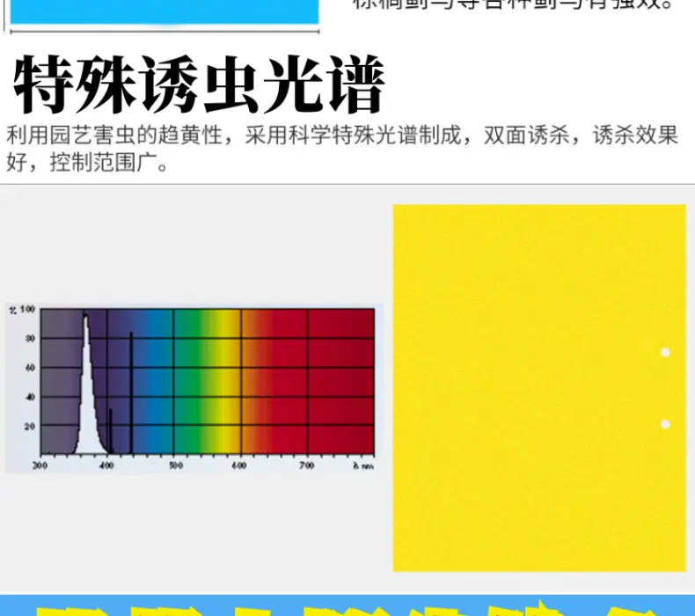Click the description text about 趋黄性
The width and height of the screenshot is (695, 616).
[341, 149]
